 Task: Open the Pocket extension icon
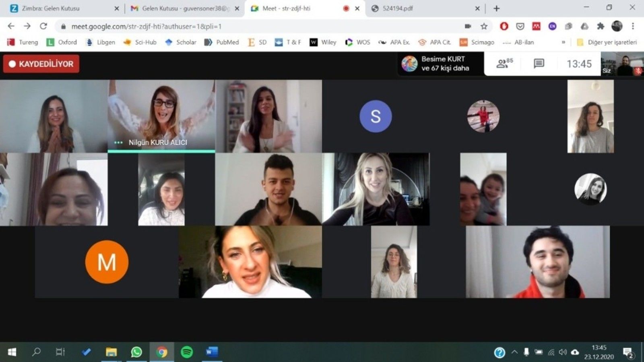520,26
